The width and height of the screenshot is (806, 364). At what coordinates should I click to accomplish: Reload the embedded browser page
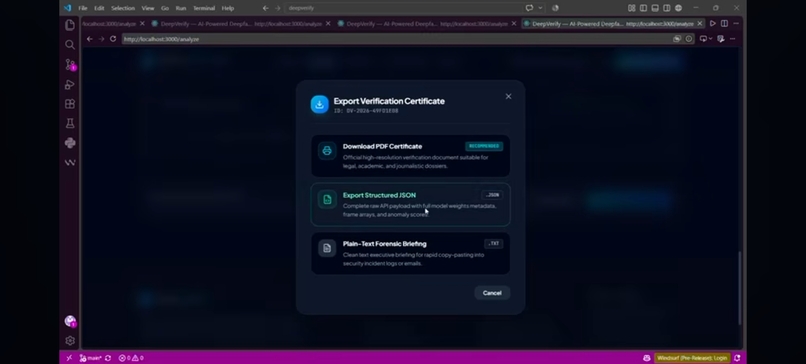point(113,39)
